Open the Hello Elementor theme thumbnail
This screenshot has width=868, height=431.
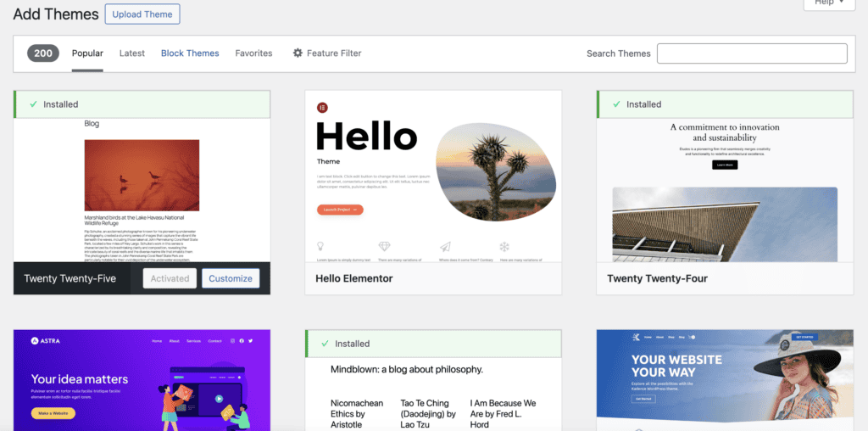pos(433,176)
